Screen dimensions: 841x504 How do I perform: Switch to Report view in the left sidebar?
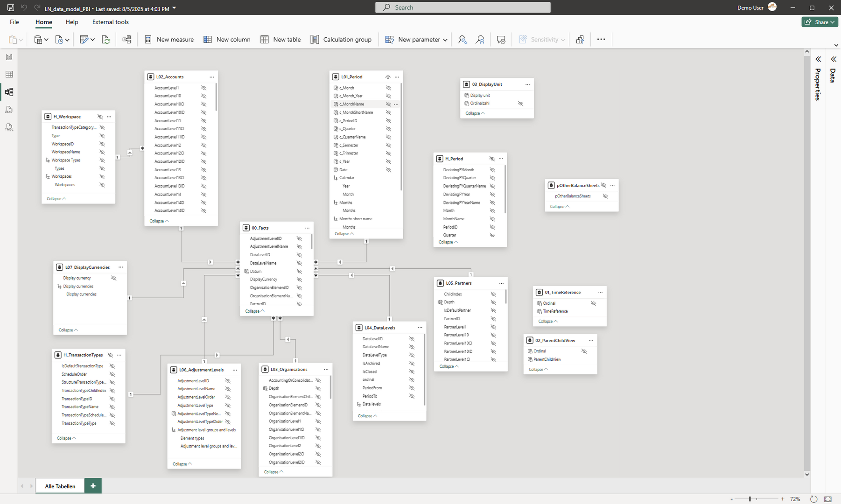[9, 56]
